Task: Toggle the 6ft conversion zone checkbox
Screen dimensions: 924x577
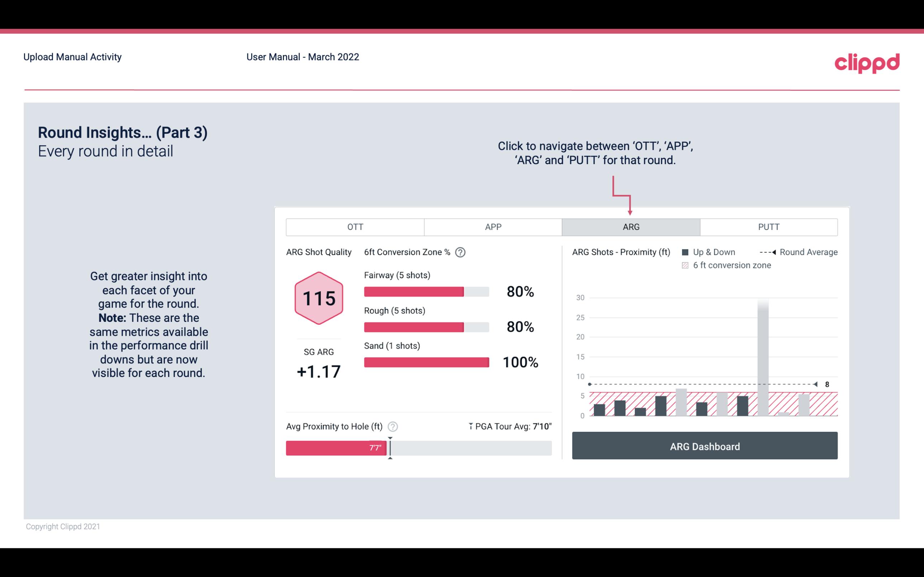Action: tap(687, 264)
